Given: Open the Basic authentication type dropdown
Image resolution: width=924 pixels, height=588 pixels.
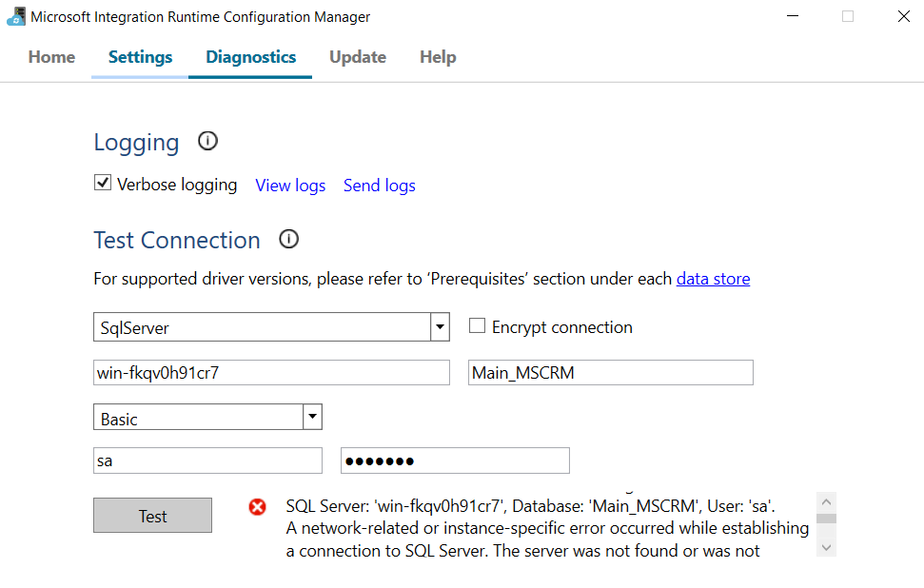Looking at the screenshot, I should pyautogui.click(x=312, y=417).
